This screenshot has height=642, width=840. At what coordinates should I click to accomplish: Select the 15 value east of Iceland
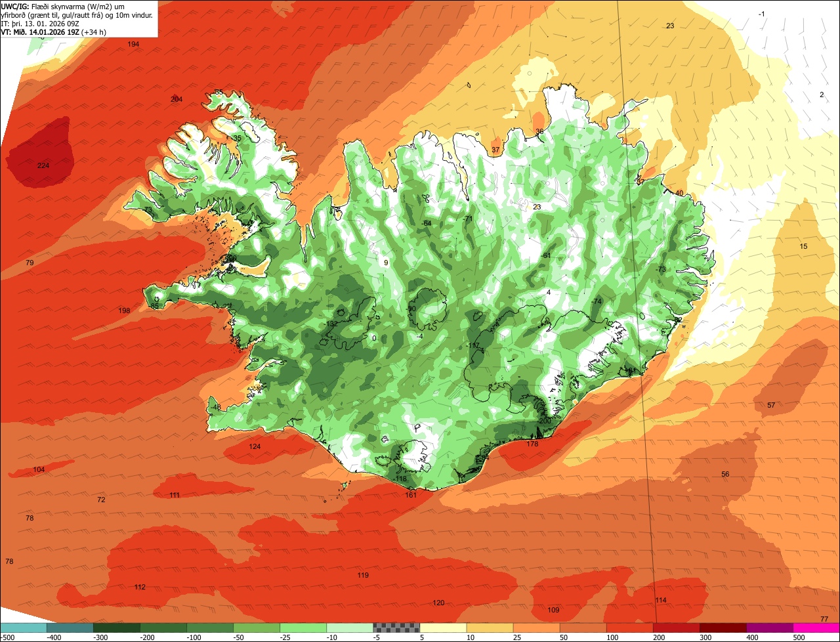click(803, 246)
